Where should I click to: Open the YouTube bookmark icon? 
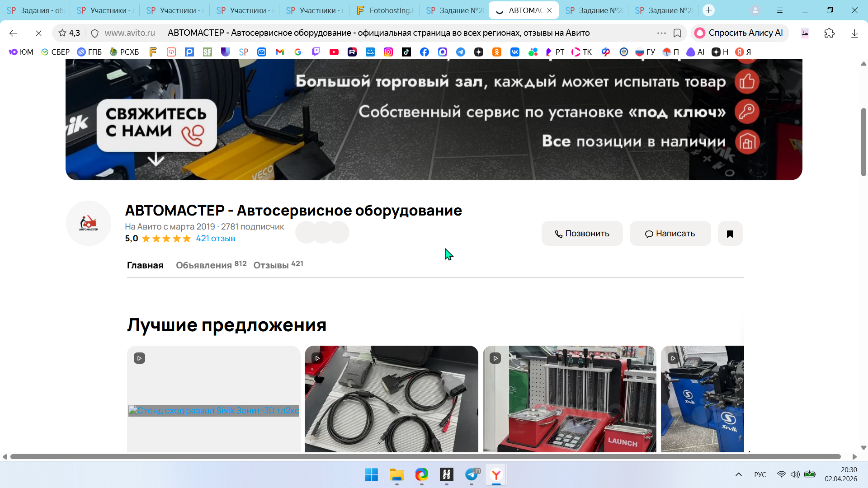coord(334,52)
